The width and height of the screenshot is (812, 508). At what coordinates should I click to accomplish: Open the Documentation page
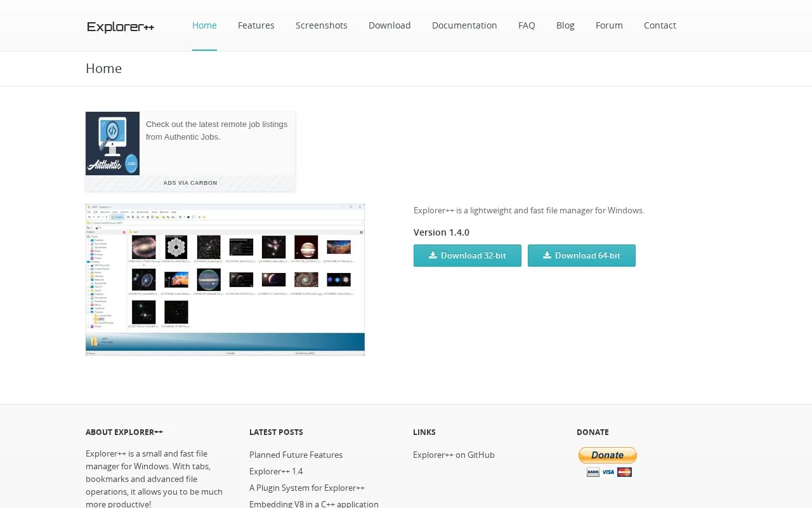tap(464, 25)
